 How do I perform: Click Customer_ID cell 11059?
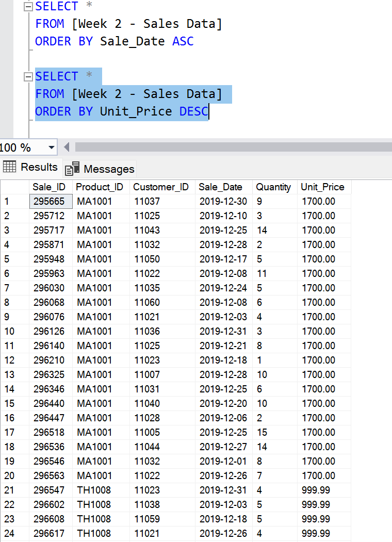pos(162,519)
